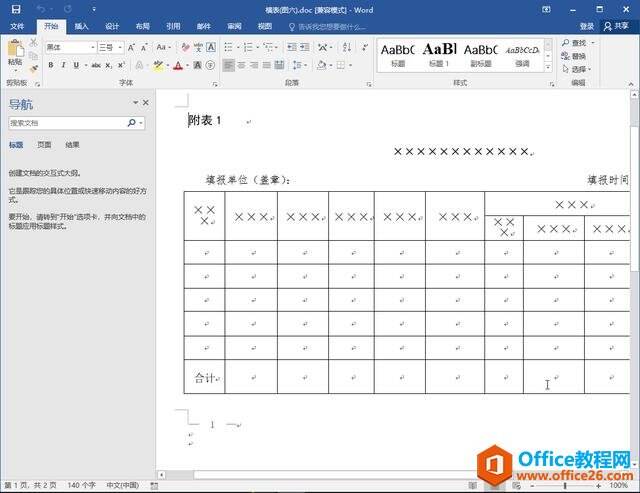This screenshot has width=640, height=493.
Task: Open the Layout (布局) tab
Action: [142, 27]
